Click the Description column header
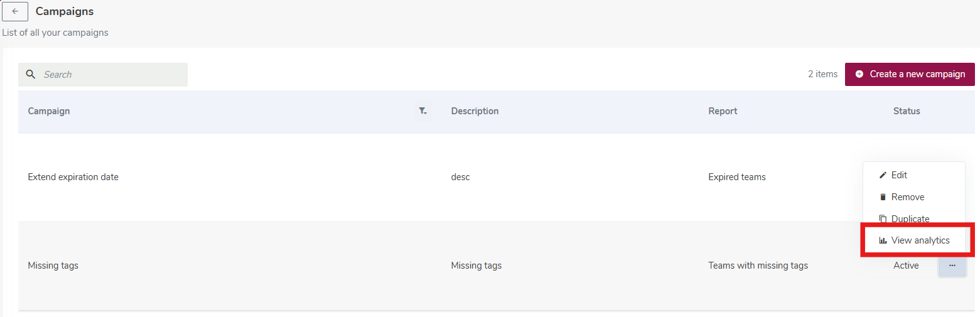The image size is (980, 317). (x=475, y=111)
